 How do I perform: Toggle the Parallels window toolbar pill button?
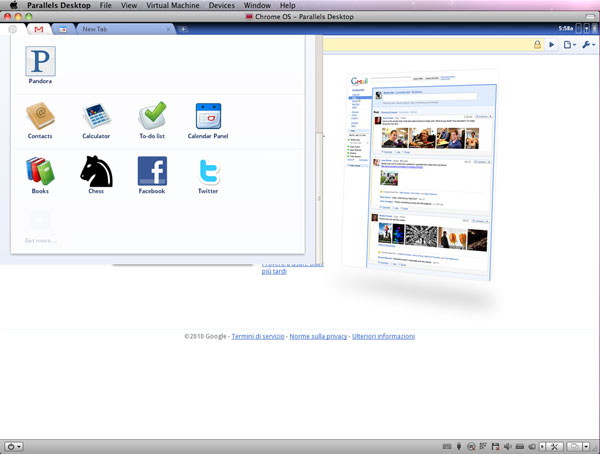click(x=590, y=16)
